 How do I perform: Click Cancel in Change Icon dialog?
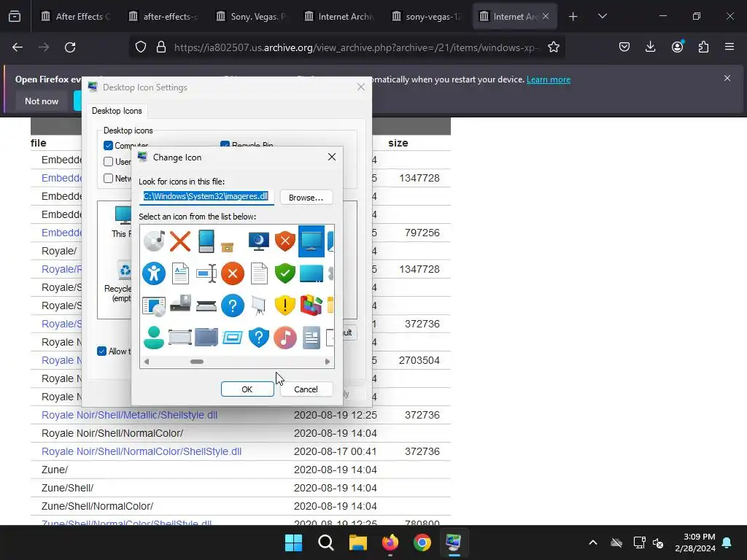click(x=306, y=389)
